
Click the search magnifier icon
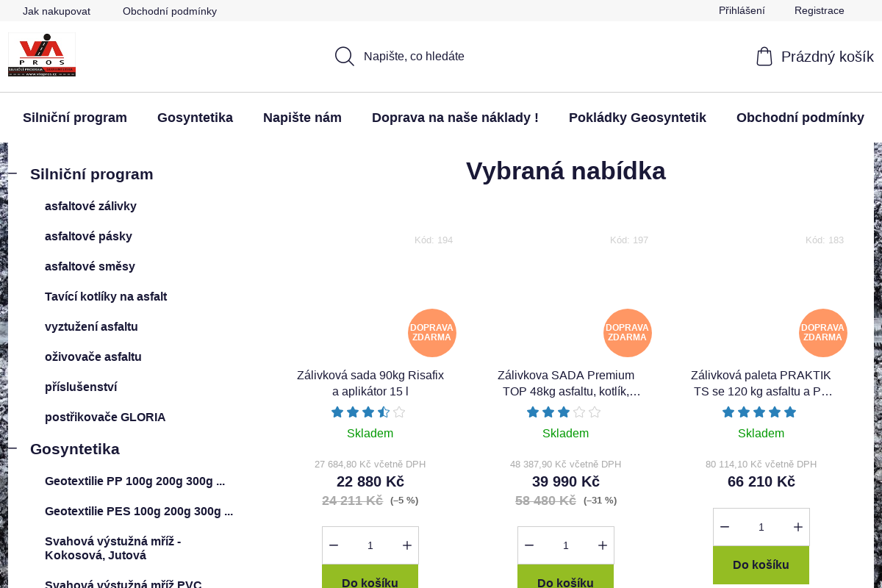coord(344,56)
